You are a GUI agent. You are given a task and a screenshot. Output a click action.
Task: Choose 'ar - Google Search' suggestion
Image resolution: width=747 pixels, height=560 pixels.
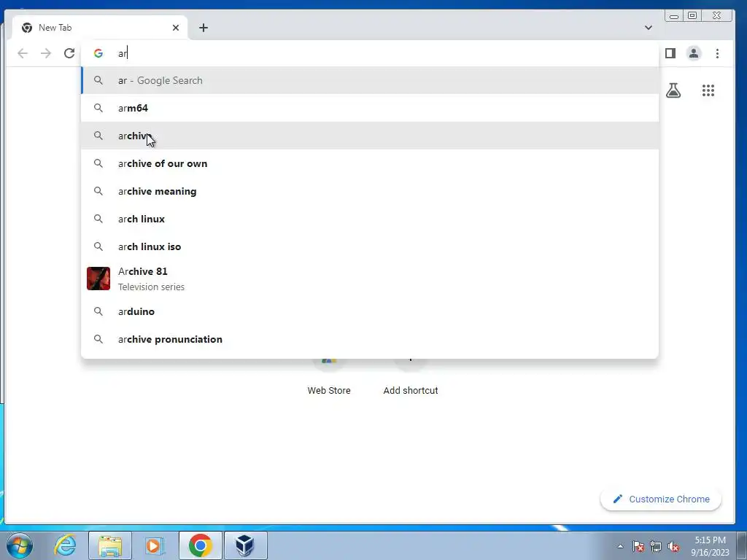370,80
